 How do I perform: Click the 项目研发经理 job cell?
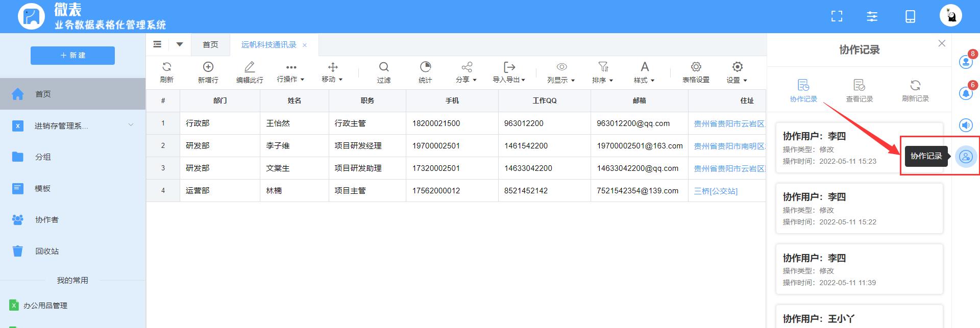coord(367,146)
